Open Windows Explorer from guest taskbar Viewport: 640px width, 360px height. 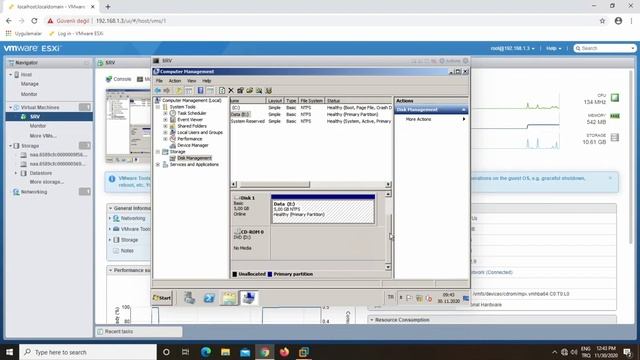tap(229, 298)
